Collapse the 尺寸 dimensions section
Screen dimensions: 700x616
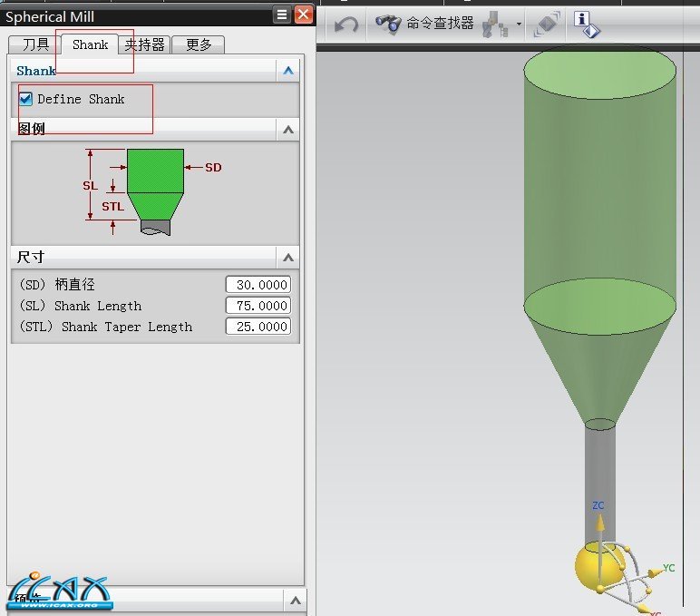288,258
